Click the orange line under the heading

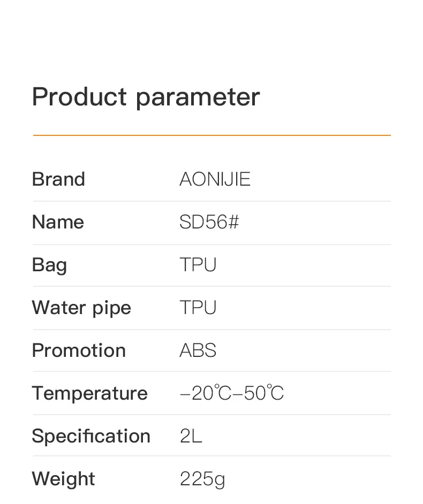pos(211,135)
